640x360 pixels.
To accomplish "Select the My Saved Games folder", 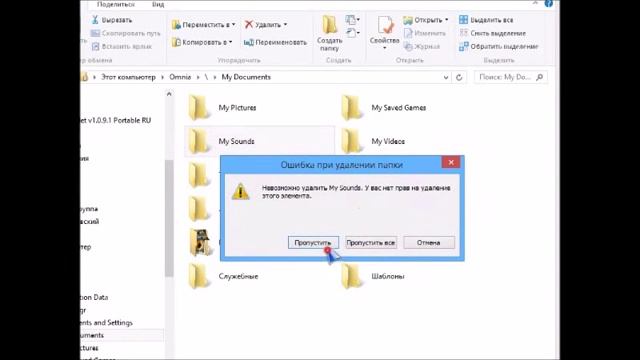I will click(384, 108).
